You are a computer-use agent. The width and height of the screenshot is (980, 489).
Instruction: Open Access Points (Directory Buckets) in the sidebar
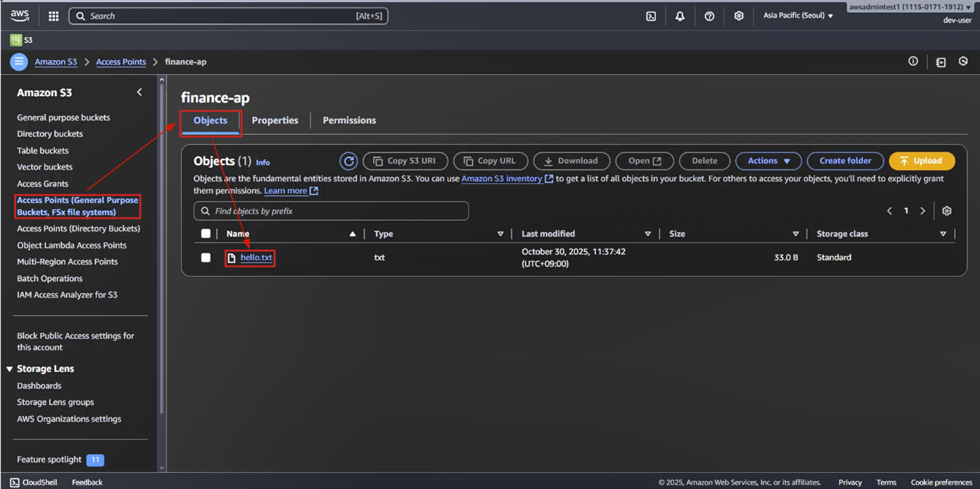(x=78, y=228)
